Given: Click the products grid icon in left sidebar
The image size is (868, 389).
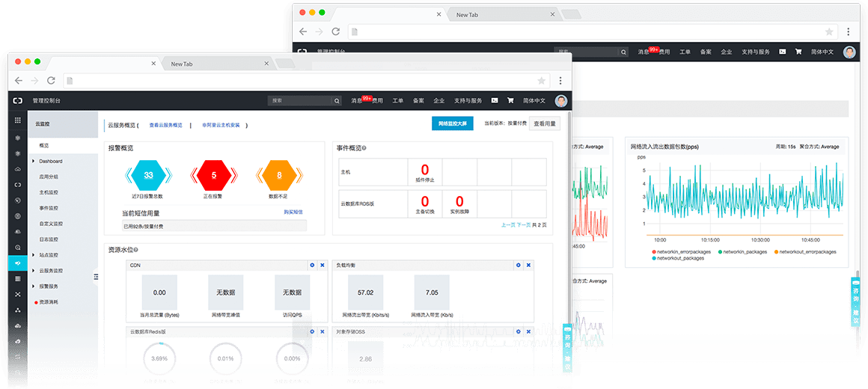Looking at the screenshot, I should pos(18,120).
